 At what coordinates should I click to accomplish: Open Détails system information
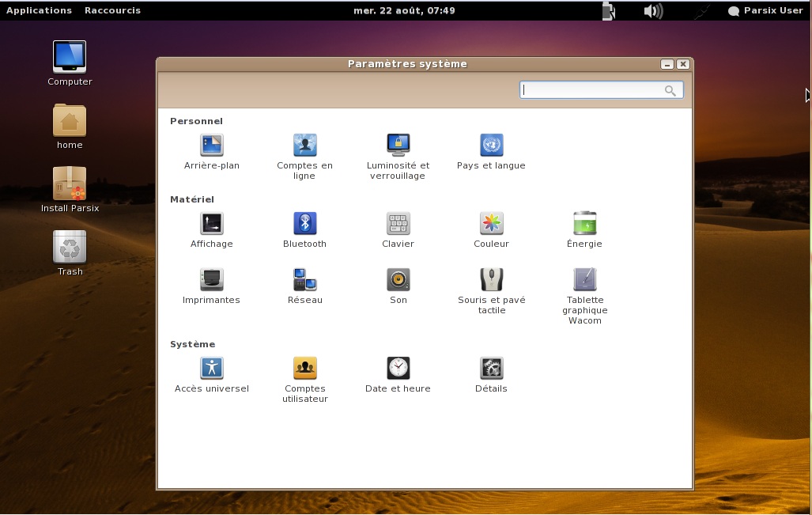point(491,375)
